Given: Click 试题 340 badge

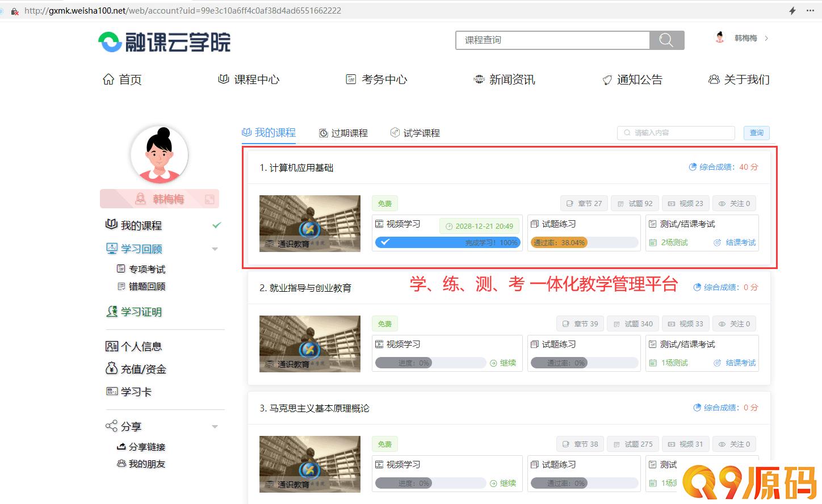Looking at the screenshot, I should (x=633, y=324).
